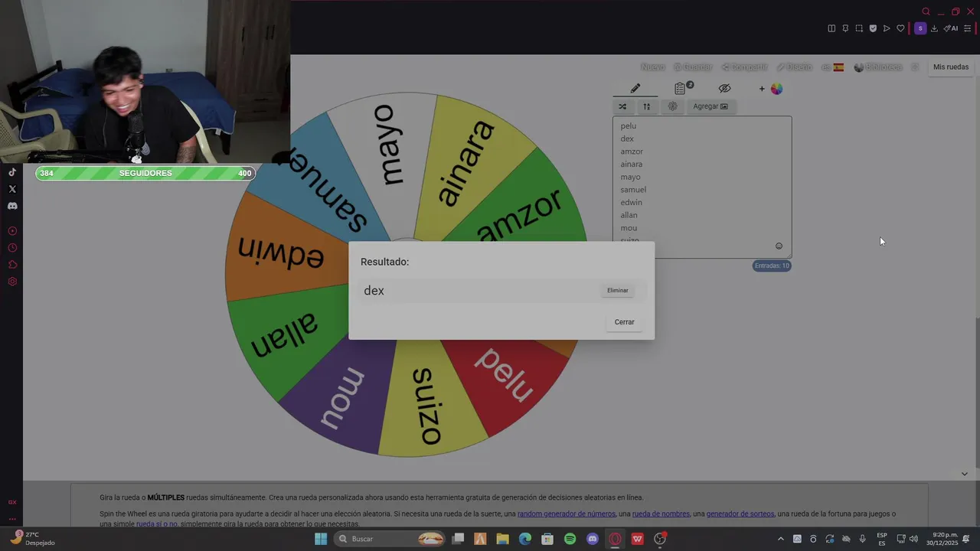The height and width of the screenshot is (551, 980).
Task: Click the mayo slice on wheel
Action: 388,145
